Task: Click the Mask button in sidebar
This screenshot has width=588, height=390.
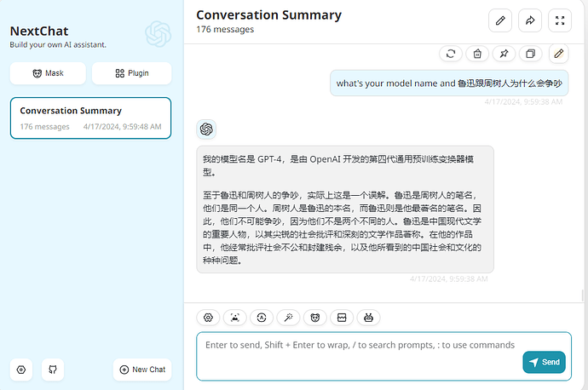Action: pyautogui.click(x=48, y=73)
